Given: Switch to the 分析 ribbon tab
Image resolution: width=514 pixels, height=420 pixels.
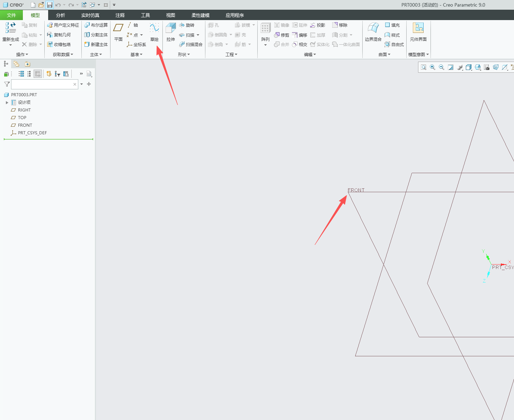Looking at the screenshot, I should coord(61,15).
